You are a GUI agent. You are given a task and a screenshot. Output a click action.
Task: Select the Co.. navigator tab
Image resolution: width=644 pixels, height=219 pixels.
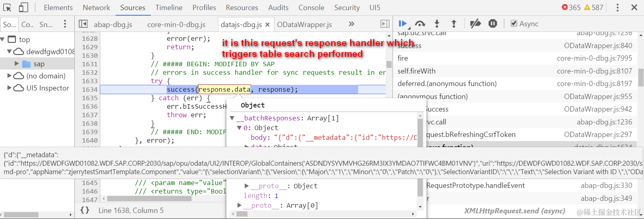27,25
